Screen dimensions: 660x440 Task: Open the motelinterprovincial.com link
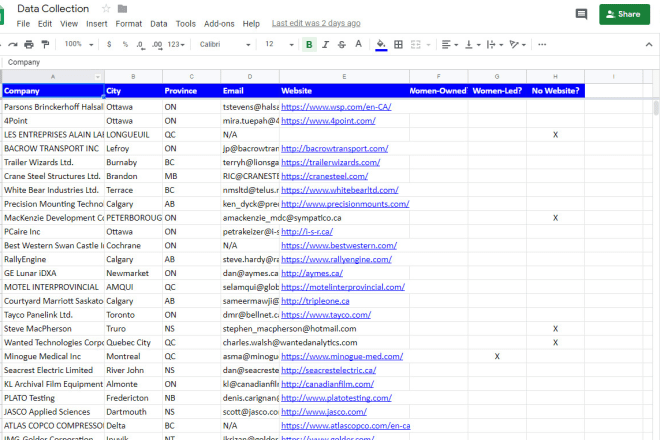[343, 287]
